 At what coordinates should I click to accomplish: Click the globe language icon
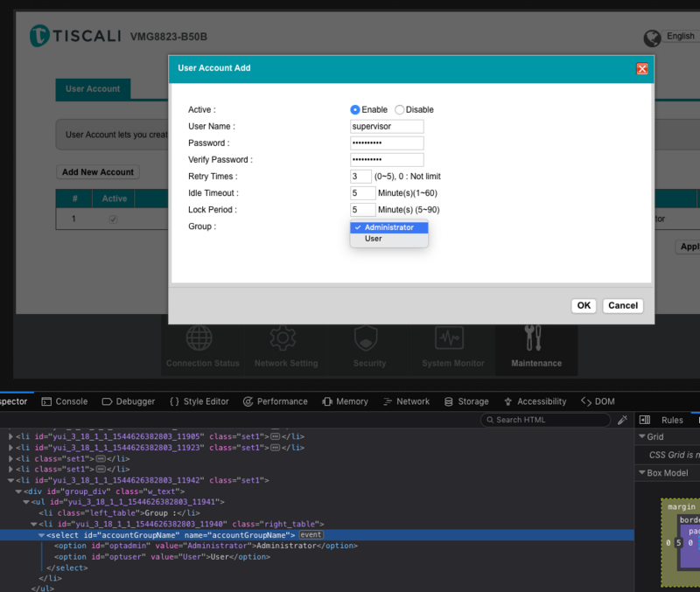point(652,38)
